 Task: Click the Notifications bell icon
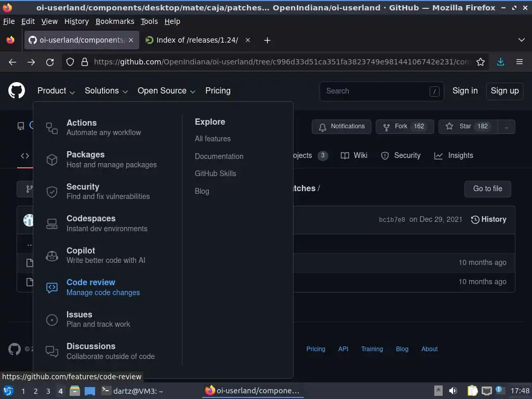point(323,127)
